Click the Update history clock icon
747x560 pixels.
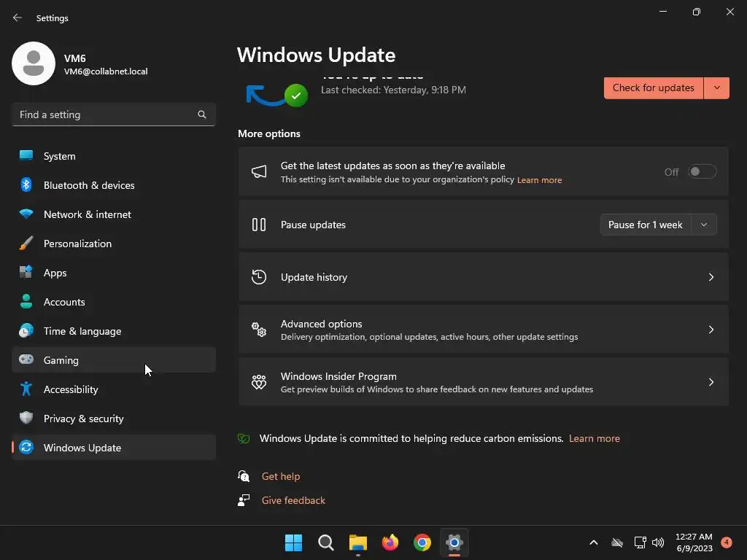point(259,277)
